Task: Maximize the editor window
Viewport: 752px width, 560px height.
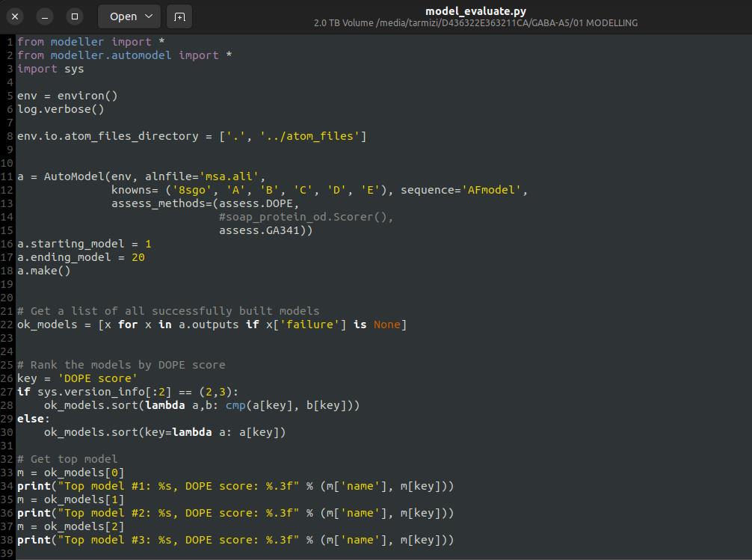Action: pos(75,16)
